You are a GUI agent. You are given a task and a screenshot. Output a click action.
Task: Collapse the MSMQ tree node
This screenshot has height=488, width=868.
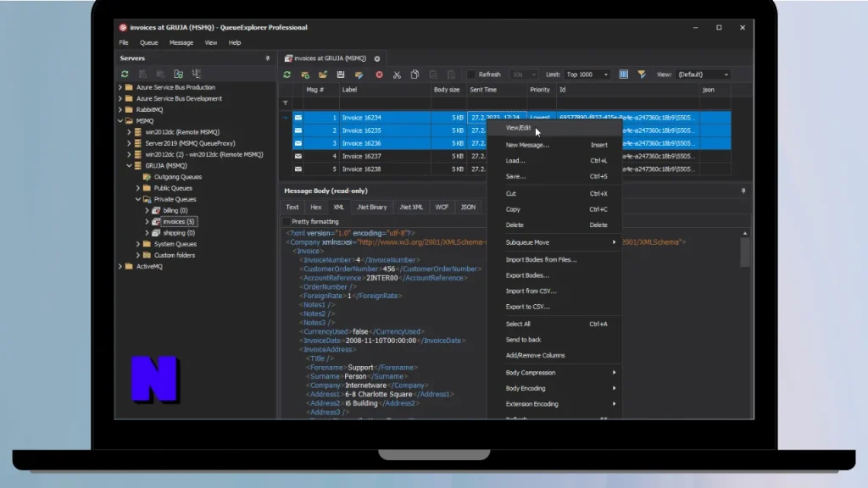point(120,120)
